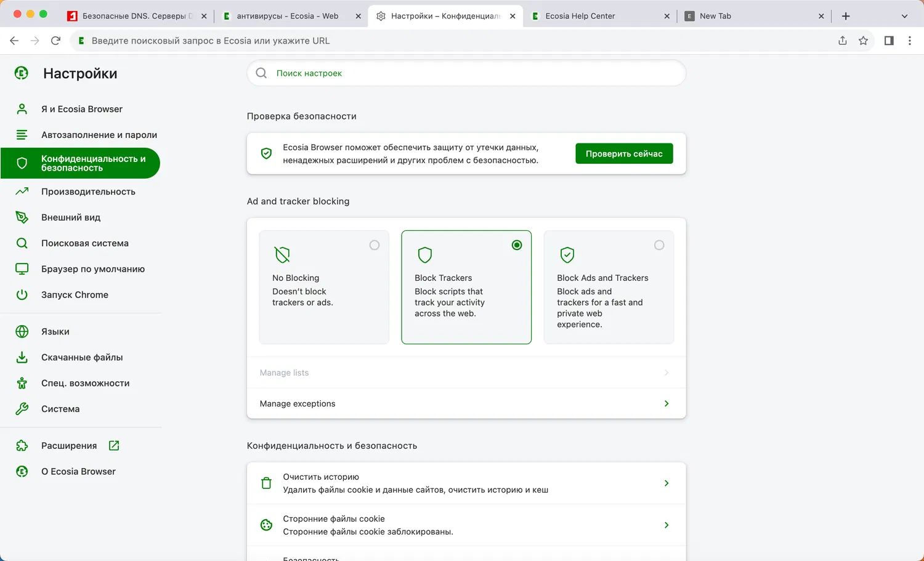The width and height of the screenshot is (924, 561).
Task: Open the Очистить историю row chevron
Action: coord(666,483)
